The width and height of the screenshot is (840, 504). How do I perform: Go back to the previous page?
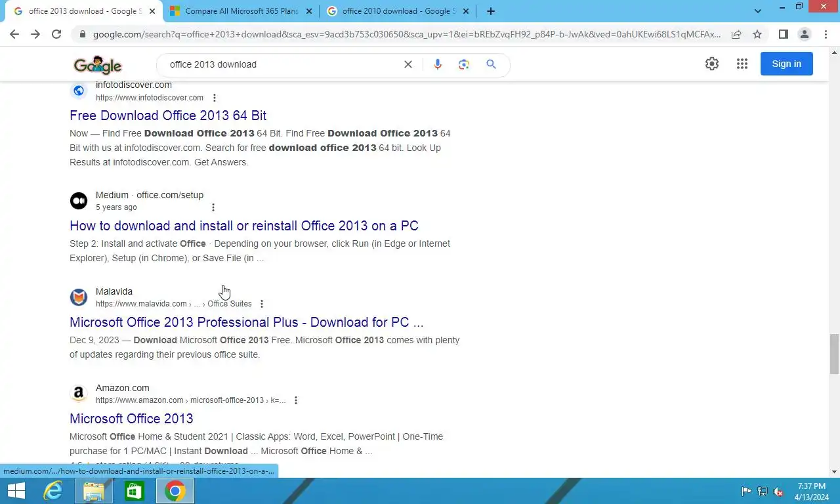pyautogui.click(x=14, y=34)
